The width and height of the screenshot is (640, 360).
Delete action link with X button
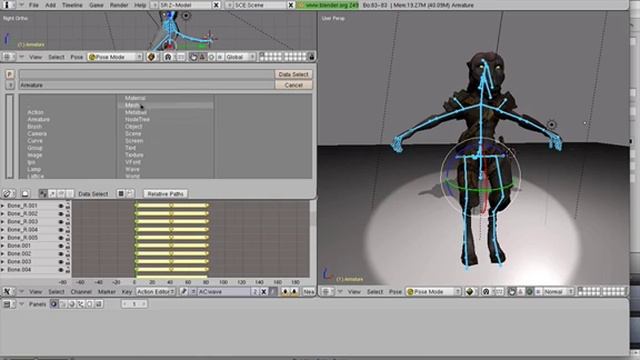[264, 292]
